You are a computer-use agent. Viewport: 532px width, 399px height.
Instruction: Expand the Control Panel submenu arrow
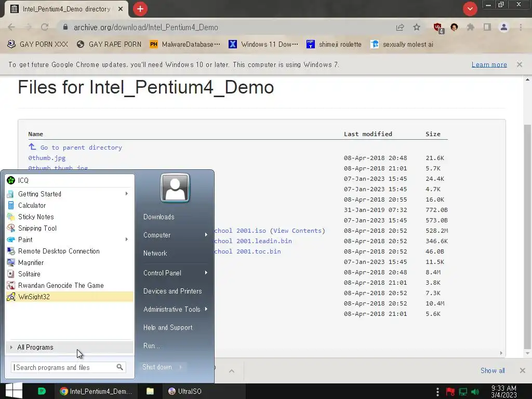(x=206, y=273)
